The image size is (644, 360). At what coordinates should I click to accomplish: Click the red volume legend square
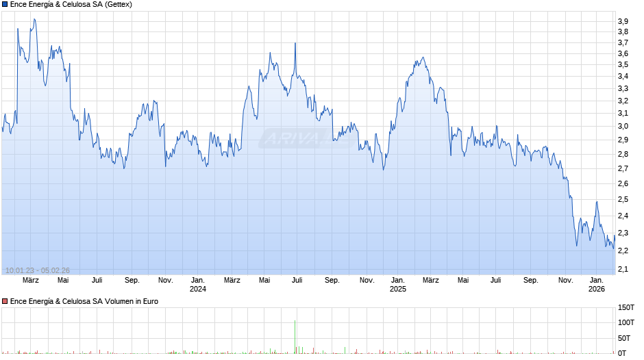click(x=5, y=301)
